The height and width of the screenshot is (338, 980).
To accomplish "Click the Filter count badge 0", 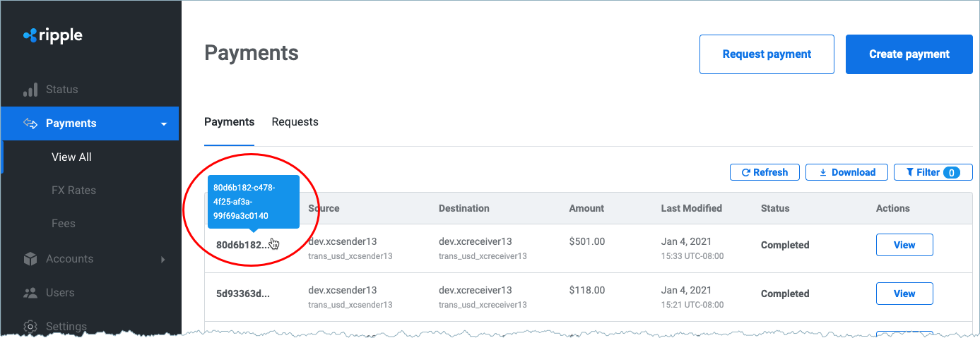I will [x=952, y=172].
